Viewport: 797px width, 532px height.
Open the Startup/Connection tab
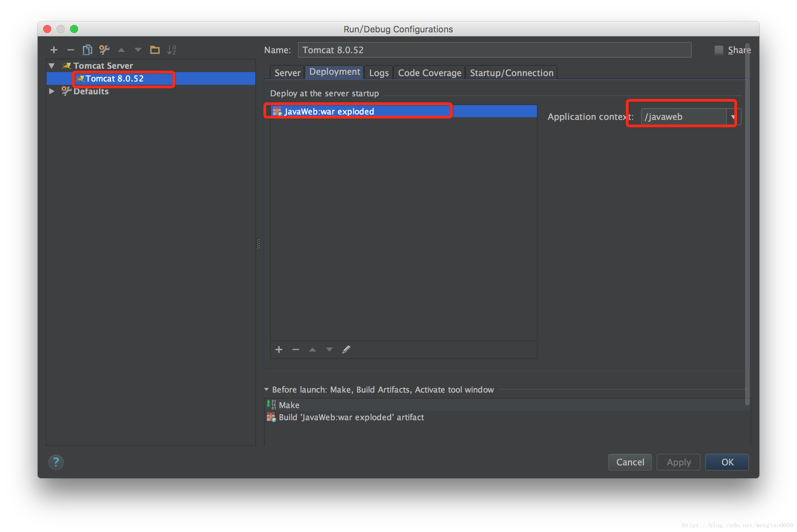[512, 73]
